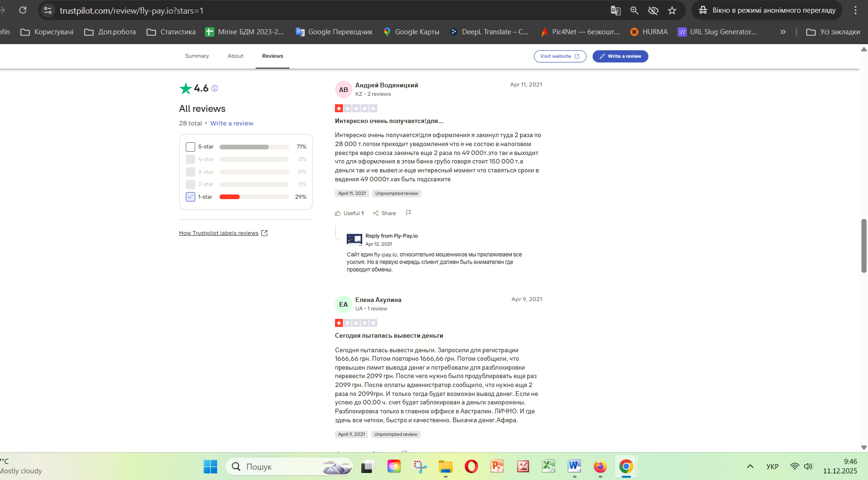The height and width of the screenshot is (480, 868).
Task: Open File Explorer from taskbar
Action: point(445,466)
